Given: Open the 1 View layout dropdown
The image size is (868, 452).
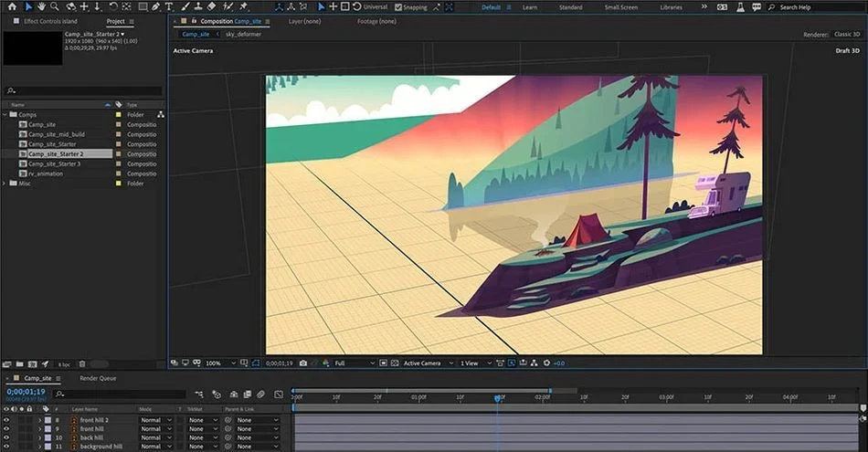Looking at the screenshot, I should [475, 363].
